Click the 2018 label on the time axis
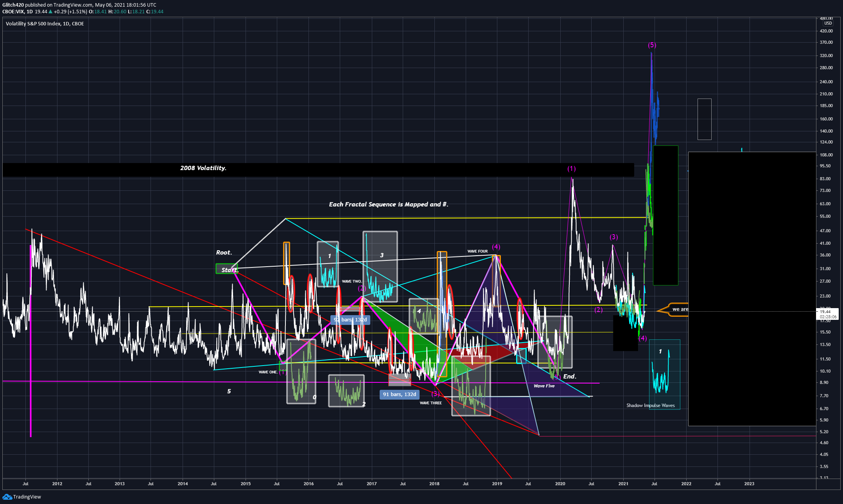The height and width of the screenshot is (504, 843). point(434,484)
